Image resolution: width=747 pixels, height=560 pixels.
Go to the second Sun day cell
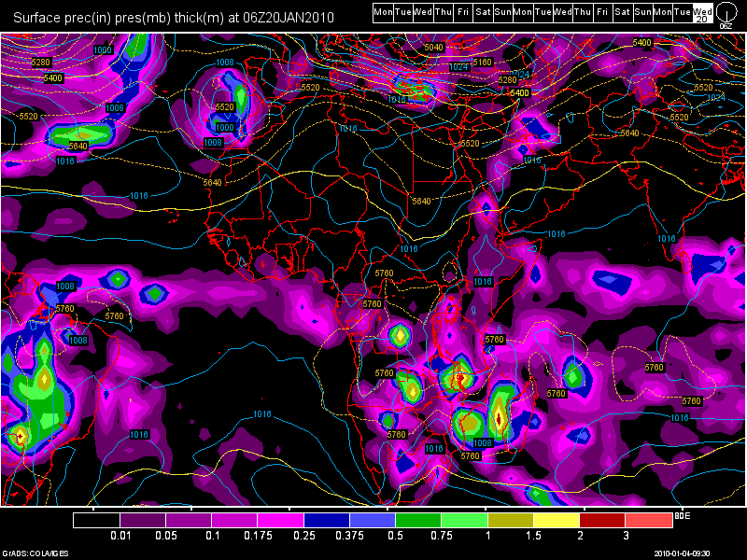643,12
